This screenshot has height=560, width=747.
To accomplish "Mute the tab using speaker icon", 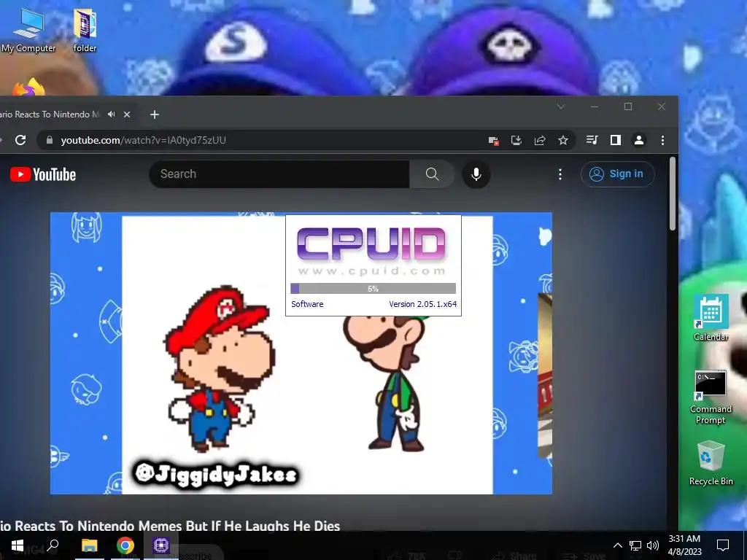I will (112, 114).
